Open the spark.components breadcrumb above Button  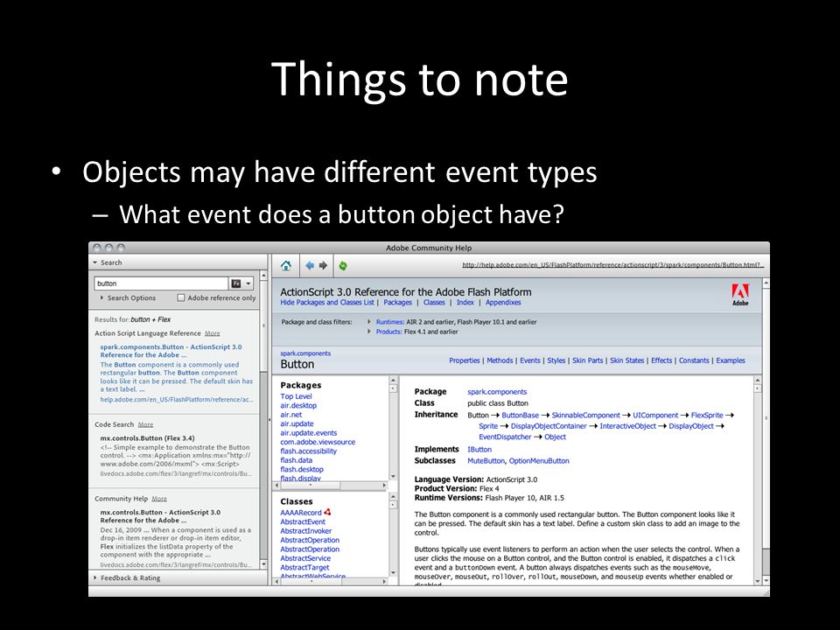(x=305, y=353)
